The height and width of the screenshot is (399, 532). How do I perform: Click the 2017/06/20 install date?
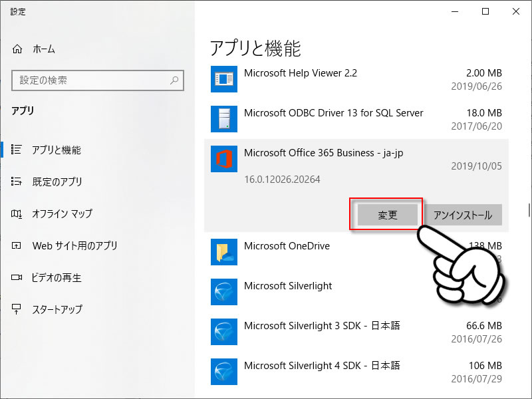(x=476, y=126)
